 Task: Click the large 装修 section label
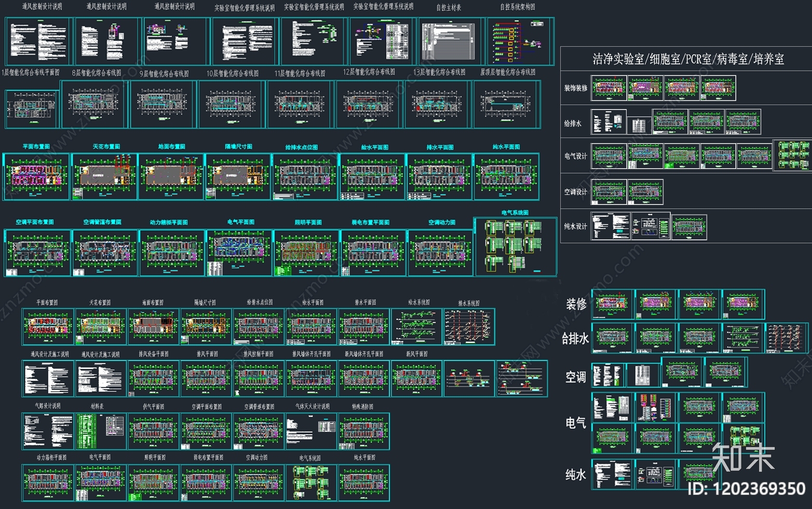[576, 304]
